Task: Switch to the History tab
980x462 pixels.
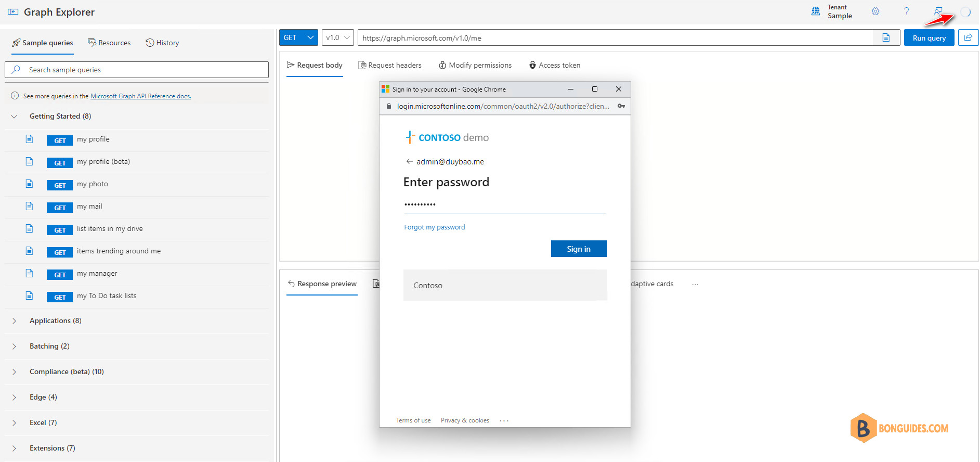Action: click(x=162, y=43)
